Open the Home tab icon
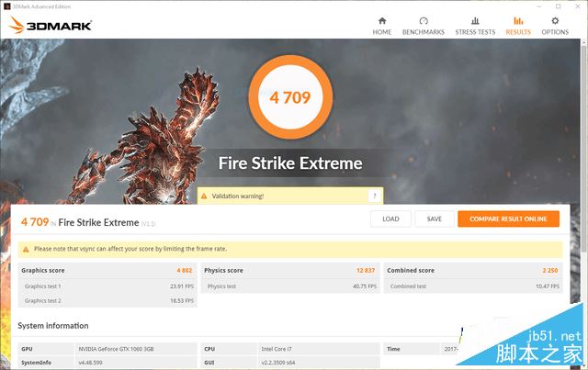 coord(382,21)
